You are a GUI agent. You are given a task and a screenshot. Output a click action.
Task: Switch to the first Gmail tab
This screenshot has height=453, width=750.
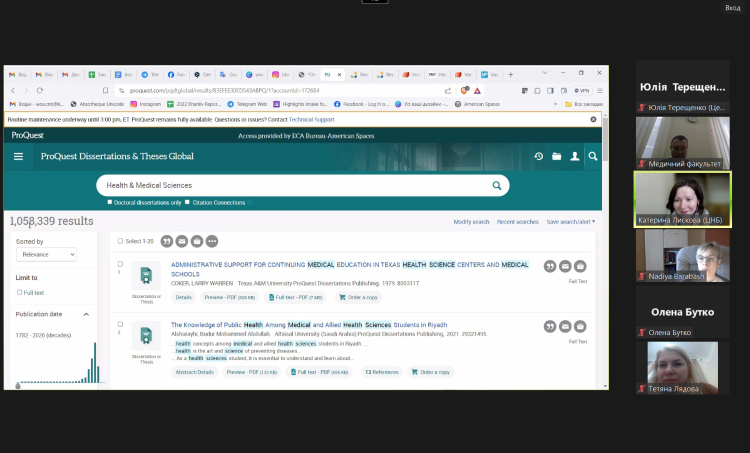[x=18, y=75]
